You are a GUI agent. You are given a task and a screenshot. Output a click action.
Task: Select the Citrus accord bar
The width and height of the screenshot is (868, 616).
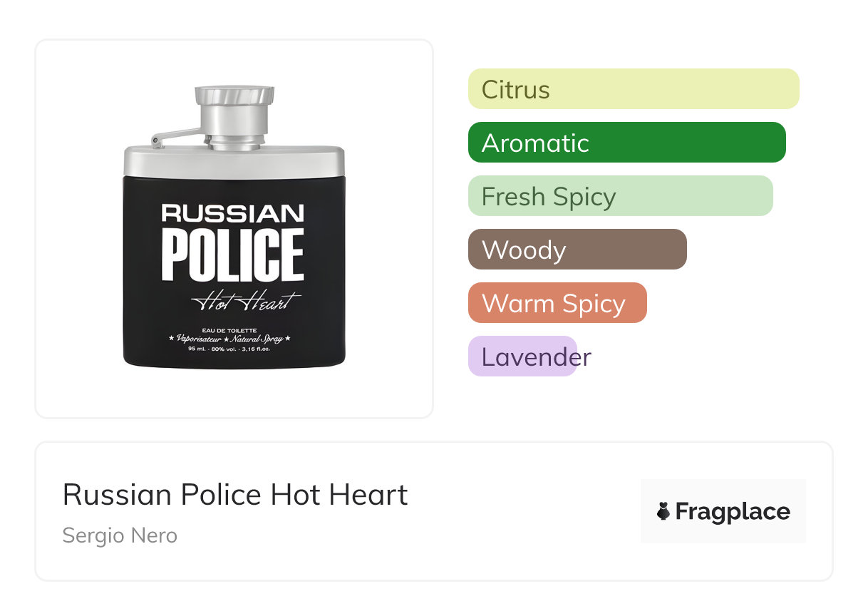pyautogui.click(x=633, y=89)
